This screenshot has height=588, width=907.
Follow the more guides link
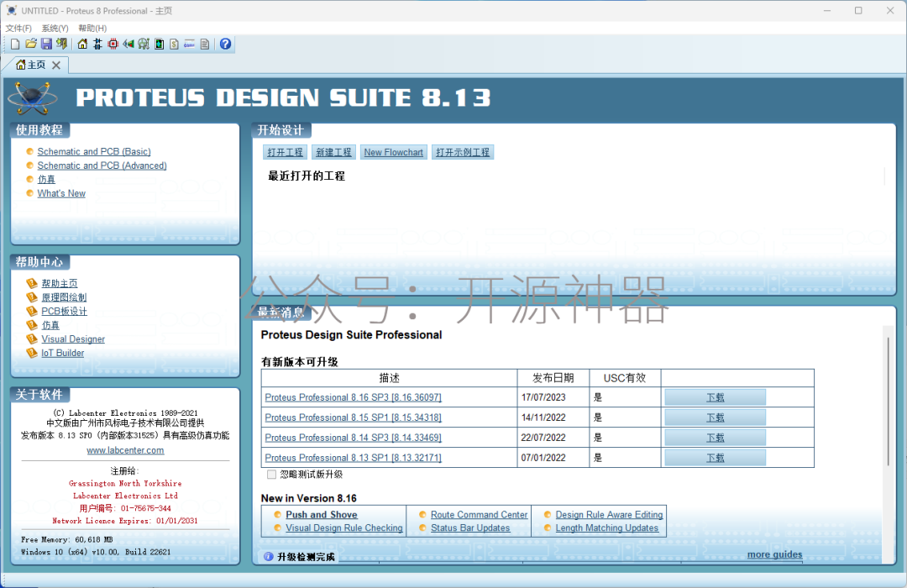[x=774, y=554]
